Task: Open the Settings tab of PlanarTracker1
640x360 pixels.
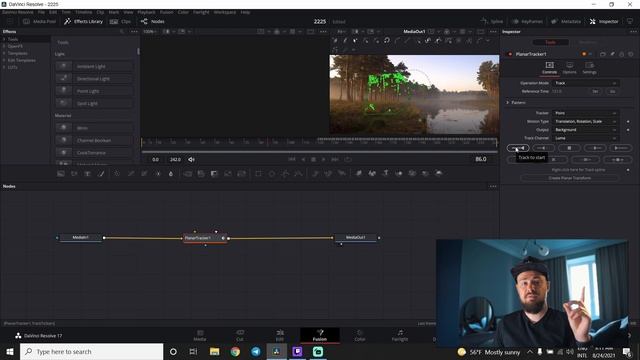Action: [x=589, y=68]
